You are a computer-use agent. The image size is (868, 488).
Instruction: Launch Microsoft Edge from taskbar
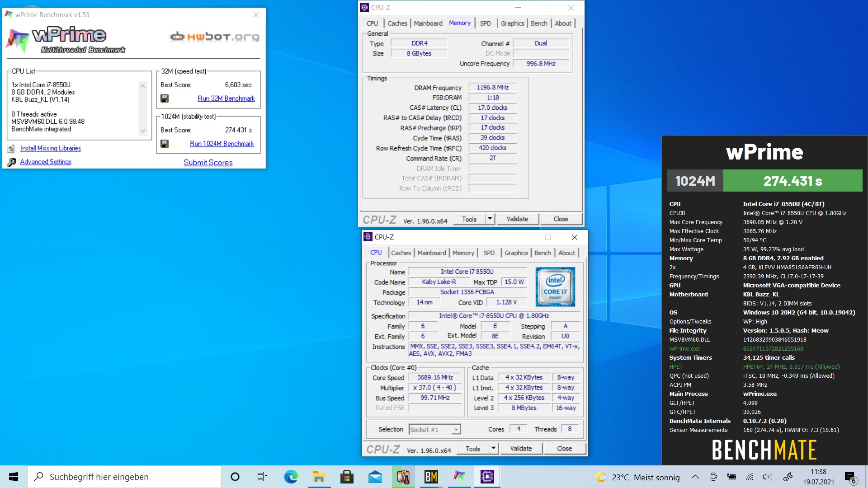(291, 477)
